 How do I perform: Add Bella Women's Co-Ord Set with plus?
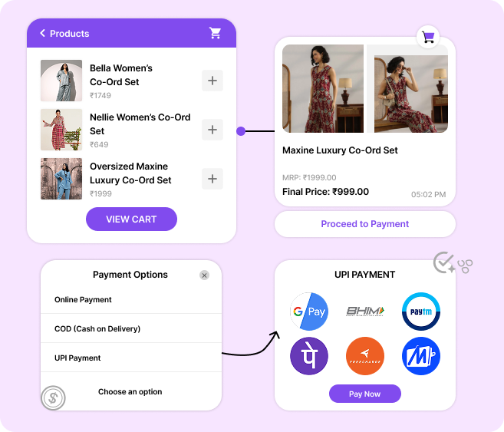[212, 81]
